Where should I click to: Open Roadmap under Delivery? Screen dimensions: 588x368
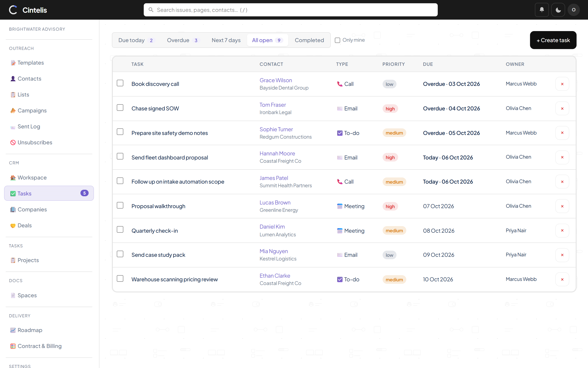pyautogui.click(x=49, y=330)
